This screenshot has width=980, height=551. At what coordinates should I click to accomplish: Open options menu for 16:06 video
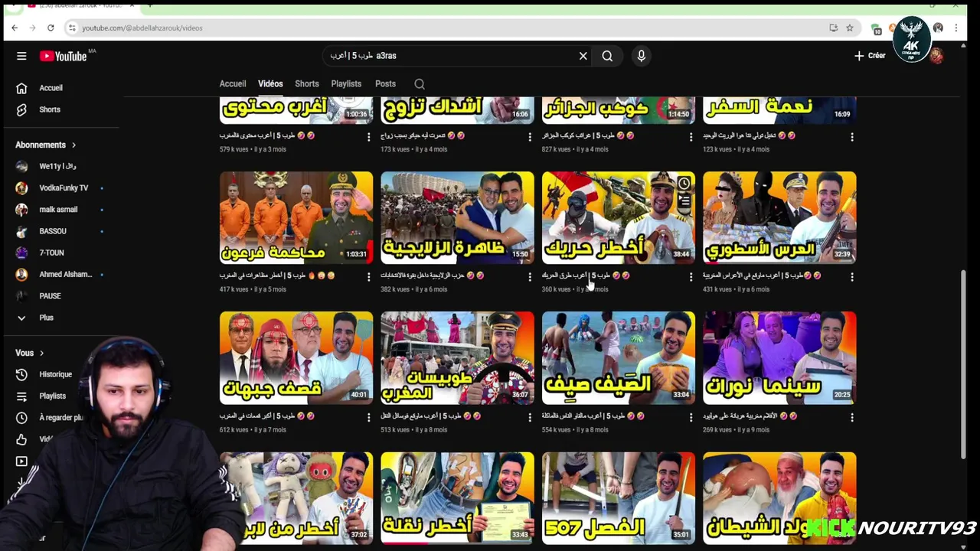pyautogui.click(x=530, y=137)
